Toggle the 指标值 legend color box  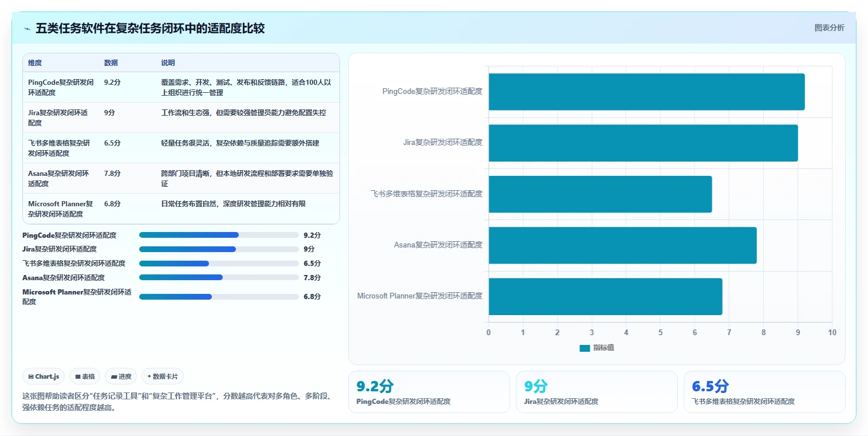[x=585, y=348]
